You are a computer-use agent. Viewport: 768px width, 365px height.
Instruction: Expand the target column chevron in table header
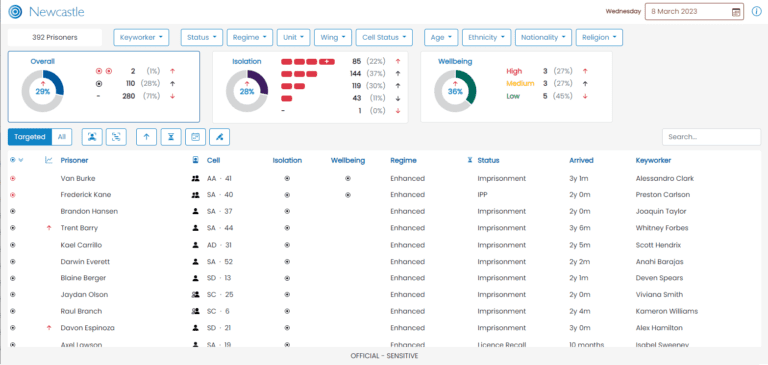coord(21,160)
